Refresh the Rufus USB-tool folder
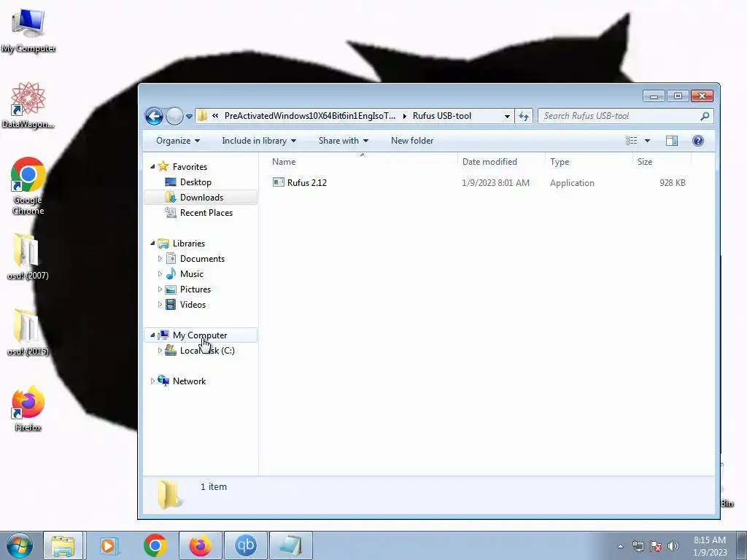Viewport: 747px width, 560px height. pos(524,116)
